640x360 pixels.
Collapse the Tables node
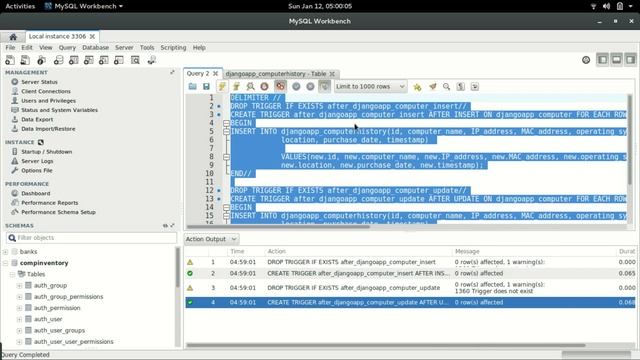[12, 274]
